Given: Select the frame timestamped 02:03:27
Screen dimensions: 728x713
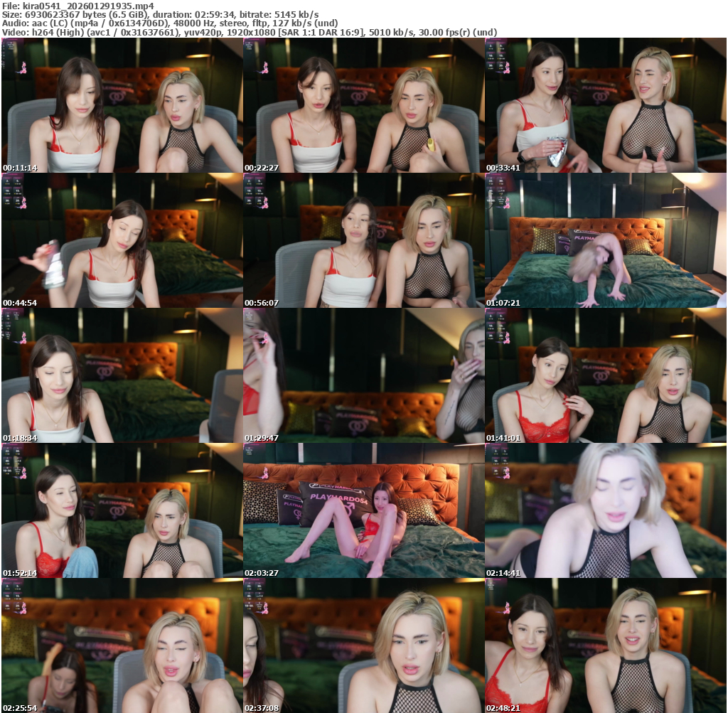Looking at the screenshot, I should tap(363, 510).
